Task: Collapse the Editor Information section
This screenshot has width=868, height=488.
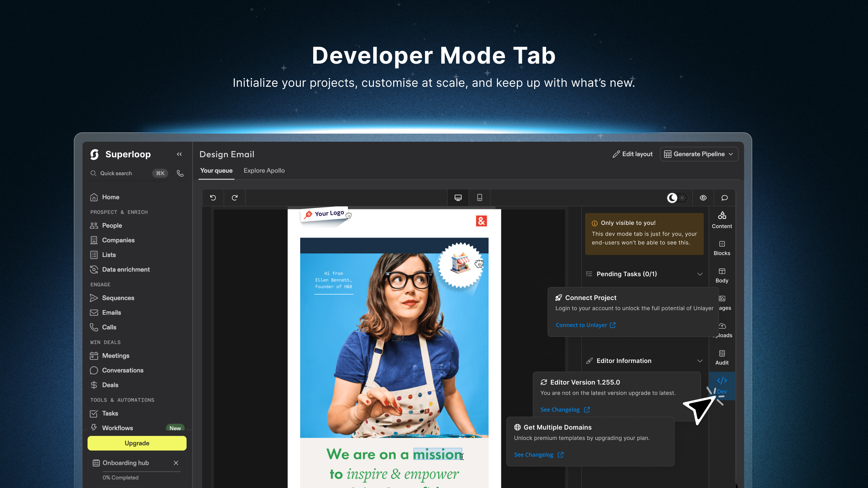Action: pos(700,361)
